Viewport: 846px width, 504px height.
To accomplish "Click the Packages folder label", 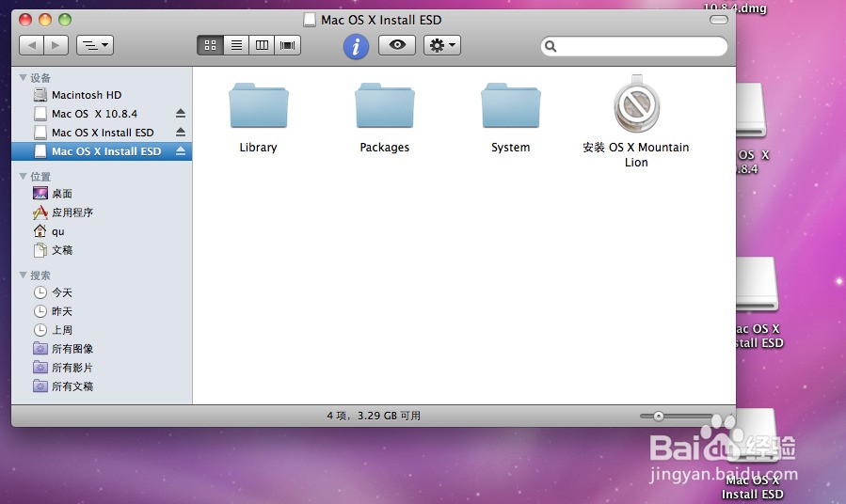I will pyautogui.click(x=385, y=148).
